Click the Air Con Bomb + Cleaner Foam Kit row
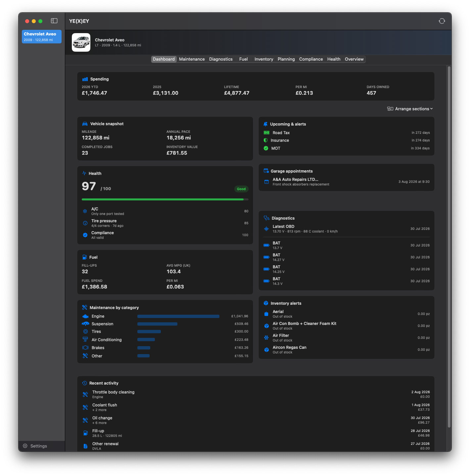The width and height of the screenshot is (470, 476). pos(347,326)
